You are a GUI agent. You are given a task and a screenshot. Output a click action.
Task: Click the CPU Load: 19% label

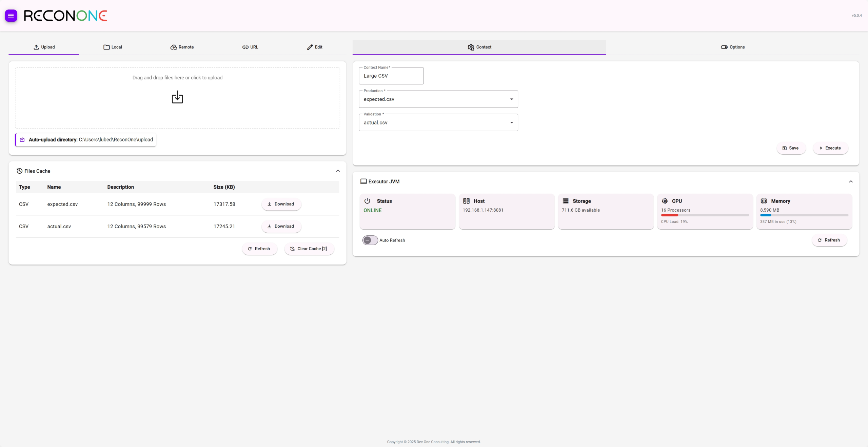(674, 222)
